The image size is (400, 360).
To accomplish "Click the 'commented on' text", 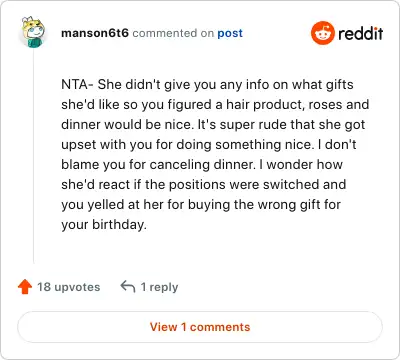I will coord(173,33).
